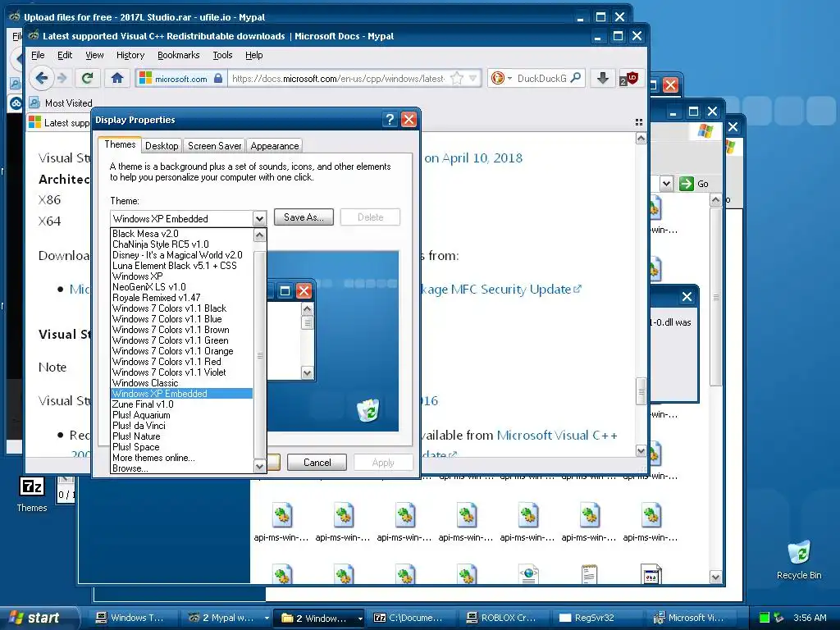Open the Help menu in Mypal

point(254,55)
